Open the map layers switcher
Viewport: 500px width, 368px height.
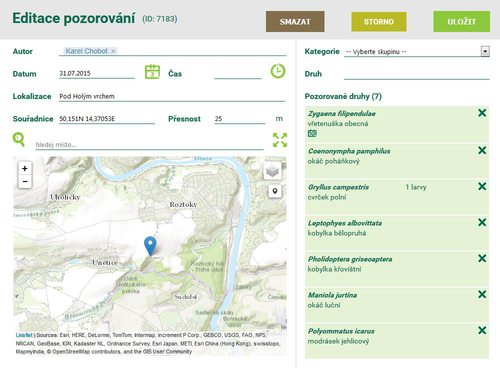[x=272, y=171]
